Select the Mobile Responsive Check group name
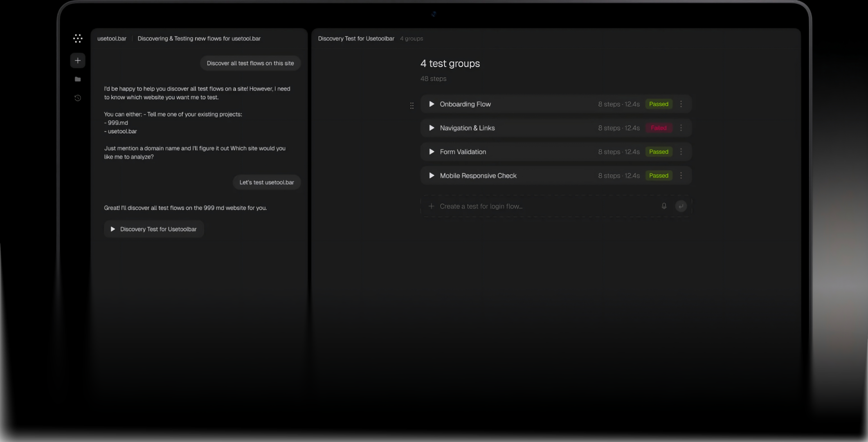Screen dimensions: 868x442 point(478,175)
